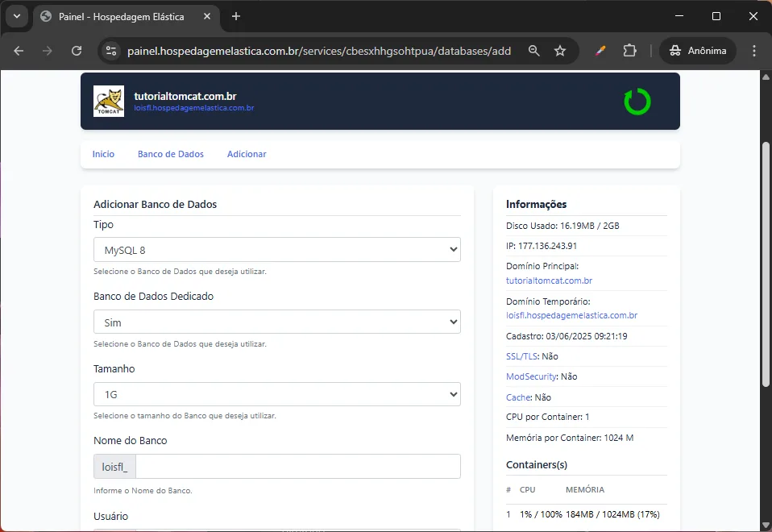The image size is (772, 532).
Task: Click the Containers(s) heading
Action: point(537,465)
